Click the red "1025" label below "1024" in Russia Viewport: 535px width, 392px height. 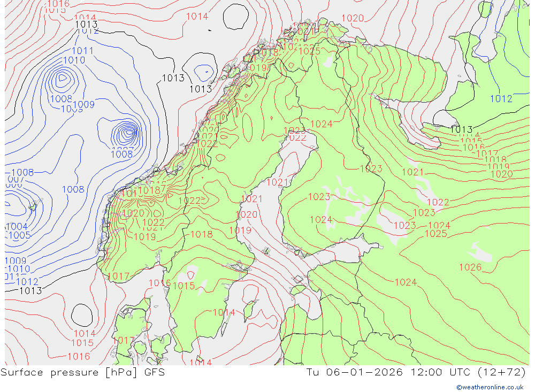coord(436,234)
